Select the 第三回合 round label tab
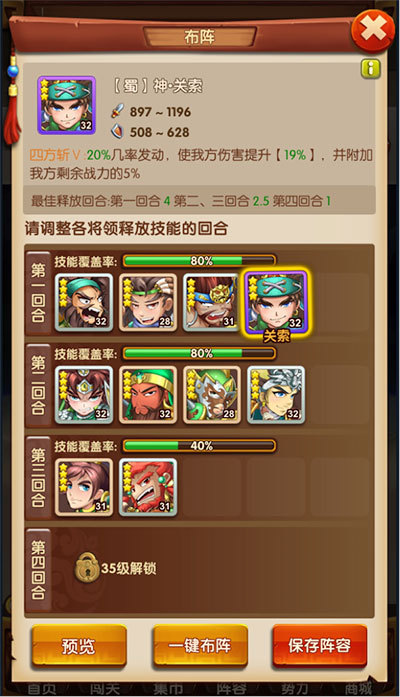This screenshot has height=697, width=400. click(38, 478)
